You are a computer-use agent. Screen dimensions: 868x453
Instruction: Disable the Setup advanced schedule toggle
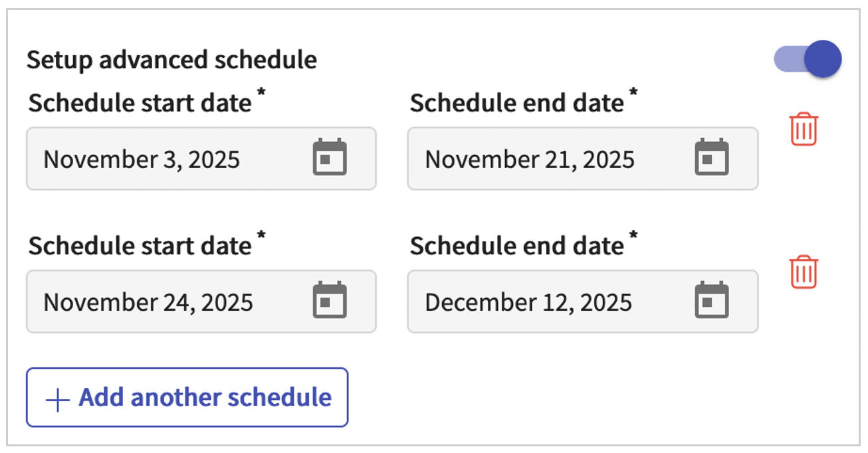click(808, 59)
